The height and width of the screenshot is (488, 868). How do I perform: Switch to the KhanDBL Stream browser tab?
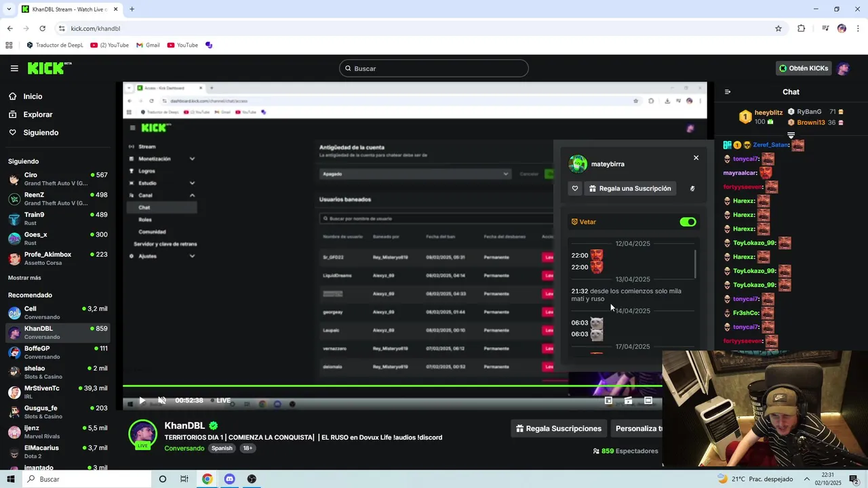click(x=68, y=9)
